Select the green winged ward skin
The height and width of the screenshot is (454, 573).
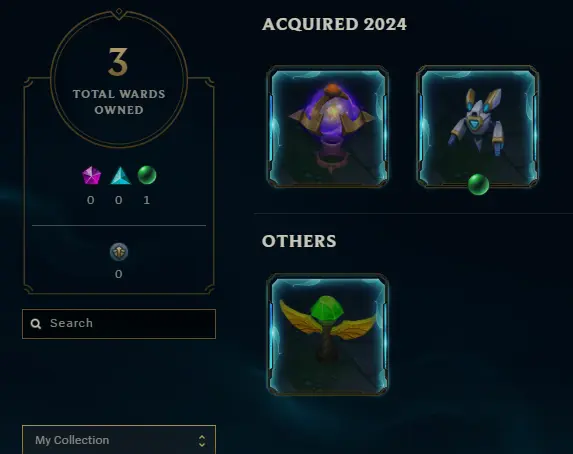(328, 334)
